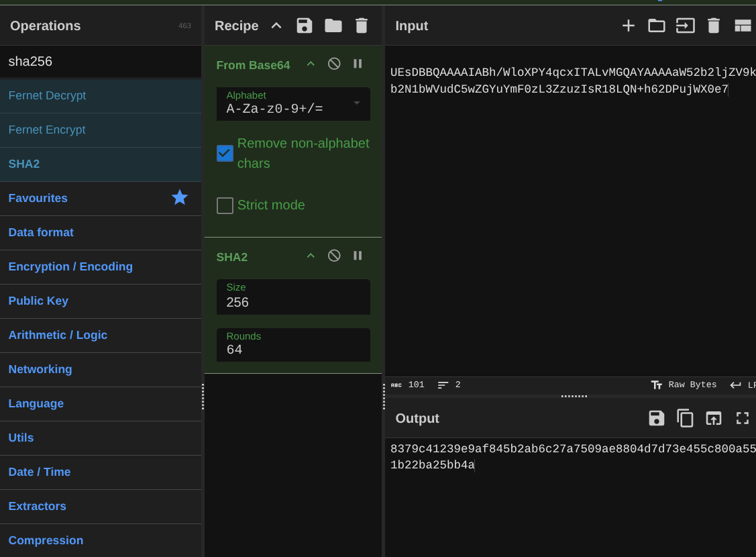Add a new input tab
The width and height of the screenshot is (756, 557).
(x=628, y=26)
